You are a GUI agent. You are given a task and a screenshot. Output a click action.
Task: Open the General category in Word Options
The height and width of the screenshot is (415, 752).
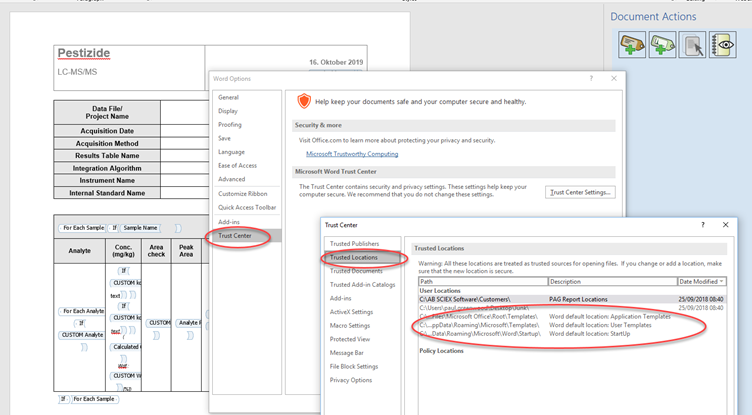coord(228,97)
